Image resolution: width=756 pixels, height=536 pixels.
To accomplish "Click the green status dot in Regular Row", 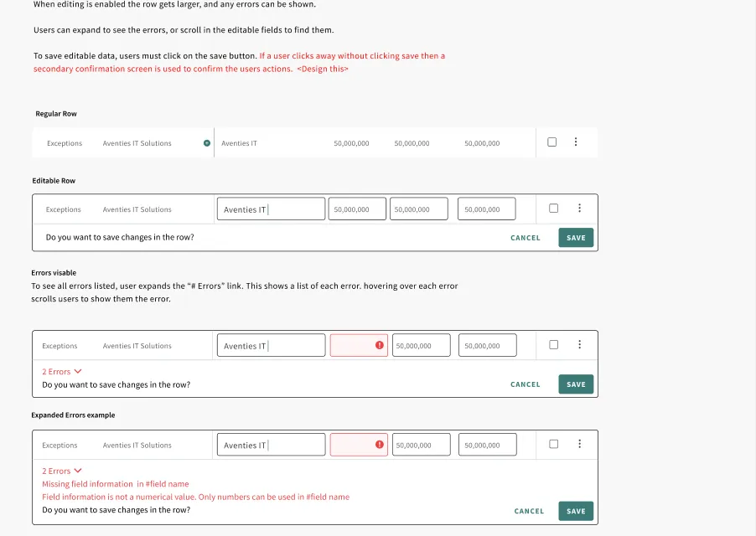I will [207, 143].
